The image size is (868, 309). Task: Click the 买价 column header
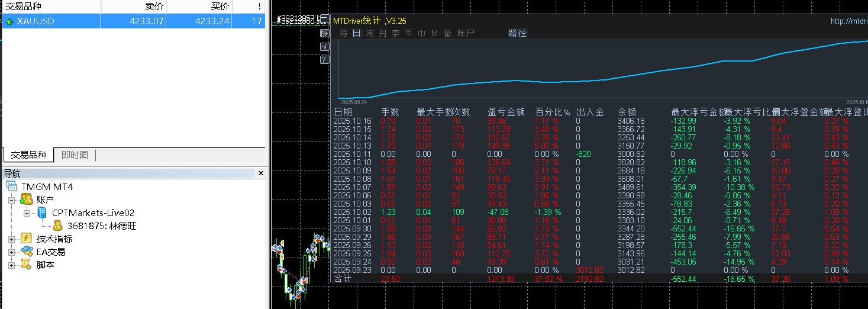199,7
